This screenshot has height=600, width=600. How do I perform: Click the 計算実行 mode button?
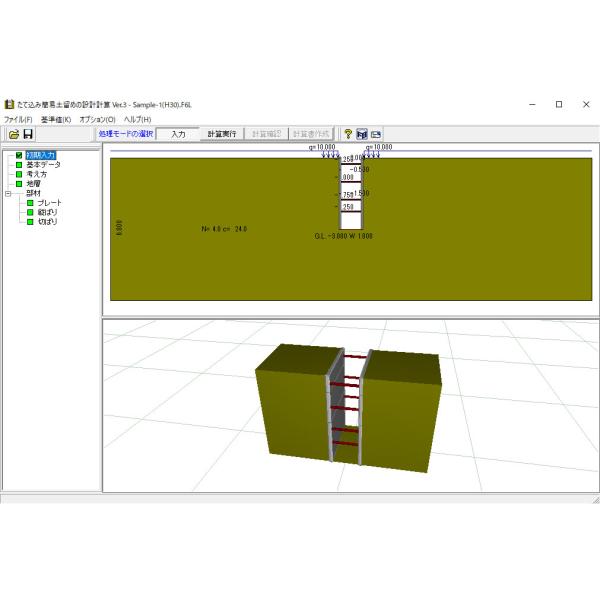[222, 134]
